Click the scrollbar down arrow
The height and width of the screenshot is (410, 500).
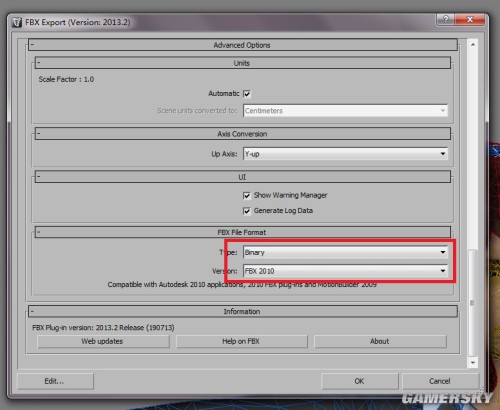pos(473,363)
